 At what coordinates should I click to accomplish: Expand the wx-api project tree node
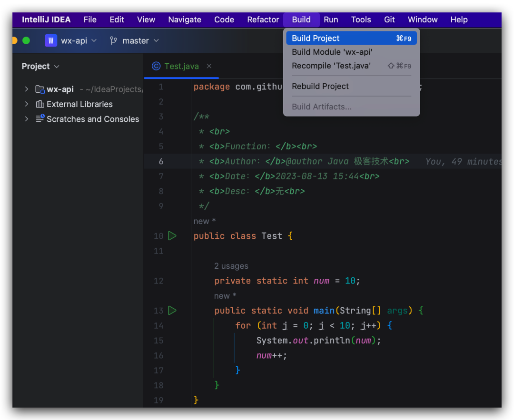27,89
